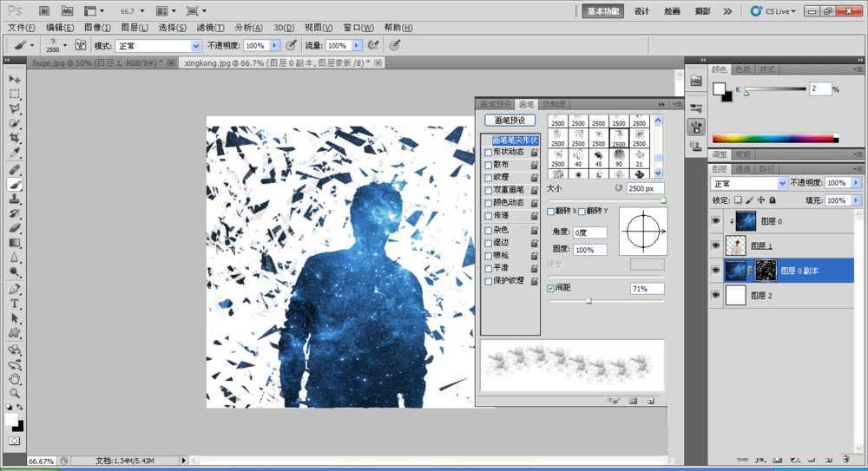This screenshot has width=868, height=471.
Task: Select the Zoom magnifier tool
Action: [x=15, y=393]
